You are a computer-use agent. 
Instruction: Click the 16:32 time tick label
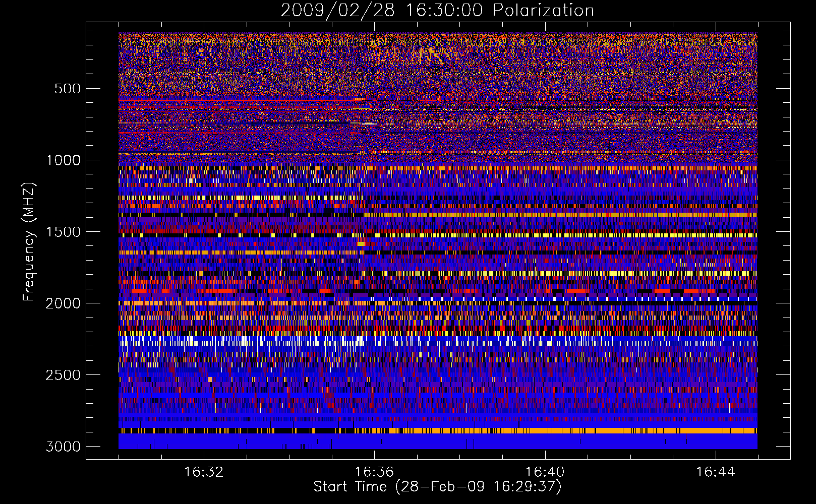pyautogui.click(x=204, y=472)
